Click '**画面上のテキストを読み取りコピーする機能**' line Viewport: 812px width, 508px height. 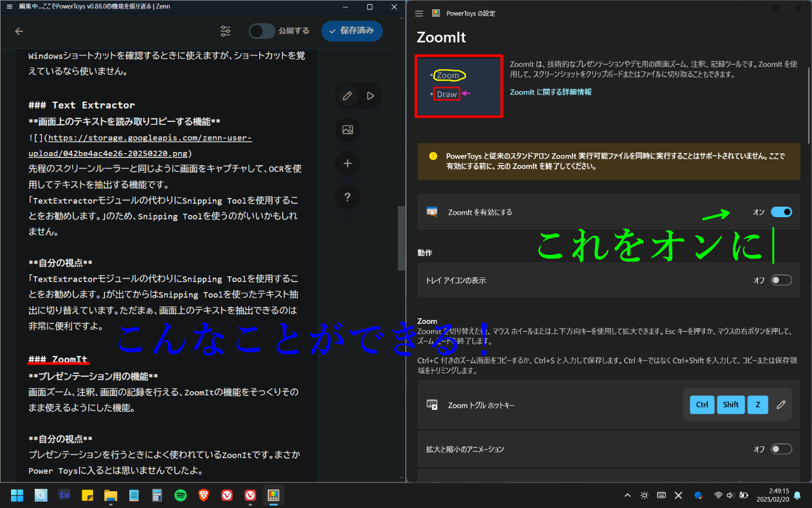124,121
